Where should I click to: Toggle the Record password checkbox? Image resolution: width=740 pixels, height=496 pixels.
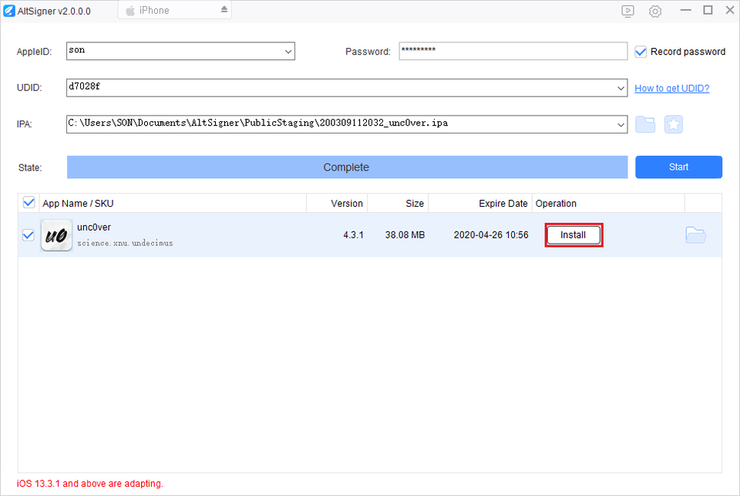click(x=640, y=51)
